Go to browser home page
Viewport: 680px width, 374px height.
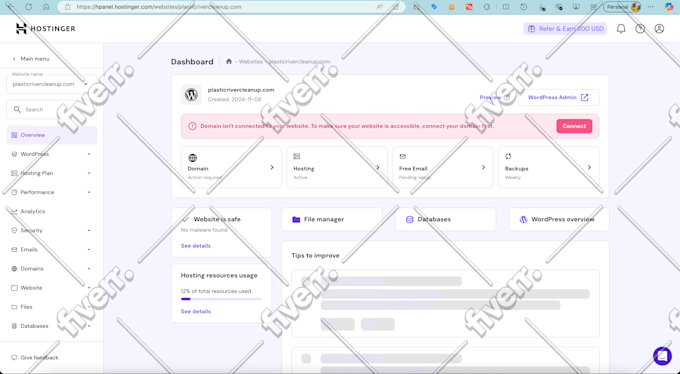click(46, 7)
